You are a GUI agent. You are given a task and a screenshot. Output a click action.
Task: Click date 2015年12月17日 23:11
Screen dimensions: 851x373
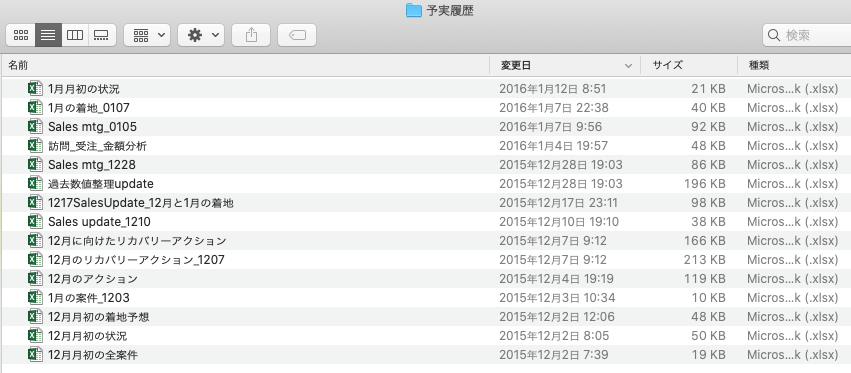(x=558, y=203)
